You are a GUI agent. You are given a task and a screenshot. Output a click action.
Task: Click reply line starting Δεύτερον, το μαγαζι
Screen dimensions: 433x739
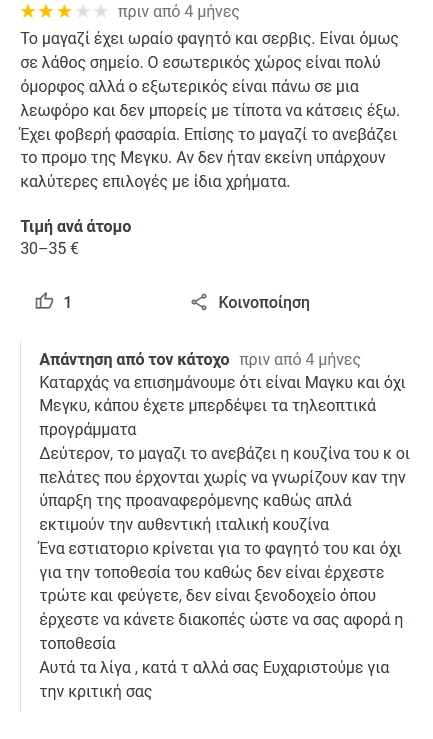pos(225,454)
